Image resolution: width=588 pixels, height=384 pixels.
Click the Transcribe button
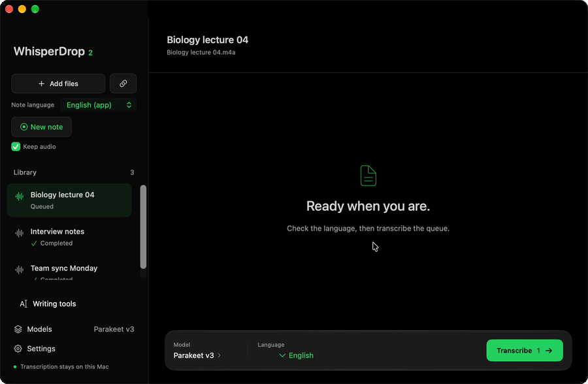(x=525, y=350)
